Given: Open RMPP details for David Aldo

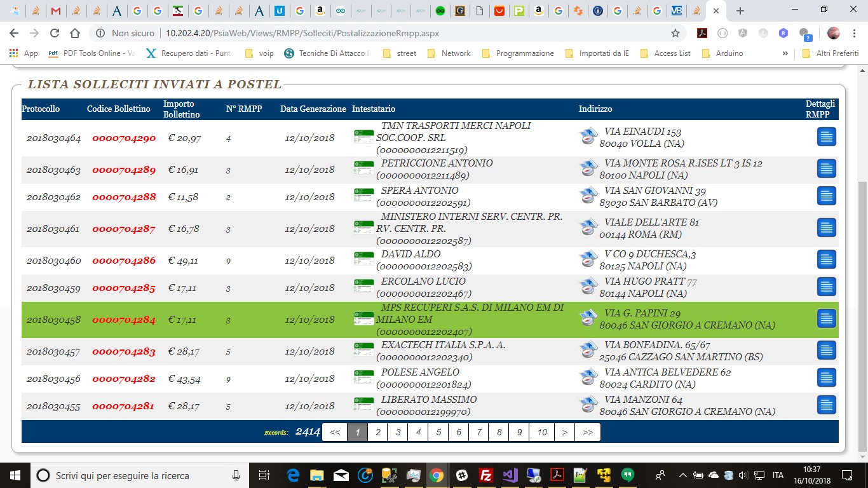Looking at the screenshot, I should (x=826, y=259).
